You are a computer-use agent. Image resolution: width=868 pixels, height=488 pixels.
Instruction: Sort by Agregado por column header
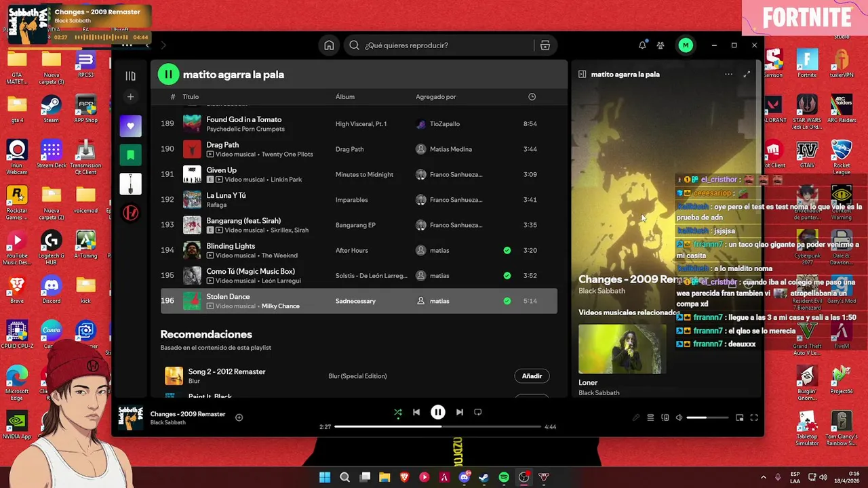tap(436, 97)
